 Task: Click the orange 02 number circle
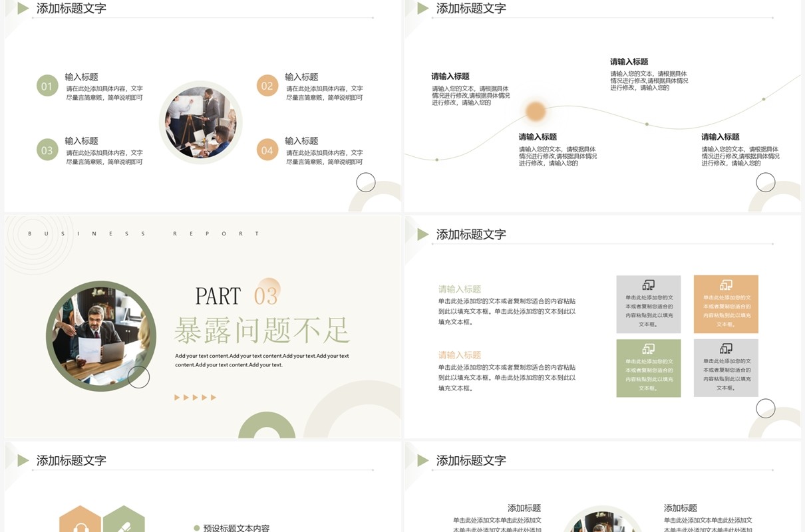click(267, 86)
